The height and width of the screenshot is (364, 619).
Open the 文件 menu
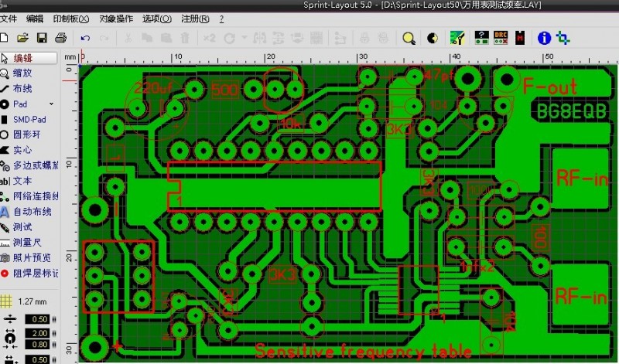tap(9, 19)
